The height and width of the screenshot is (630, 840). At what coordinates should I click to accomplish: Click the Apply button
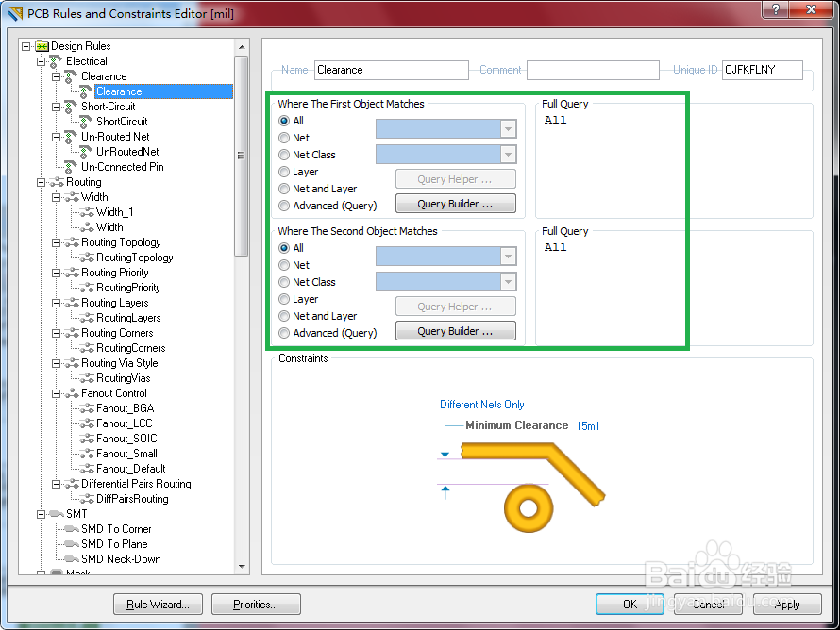coord(787,605)
